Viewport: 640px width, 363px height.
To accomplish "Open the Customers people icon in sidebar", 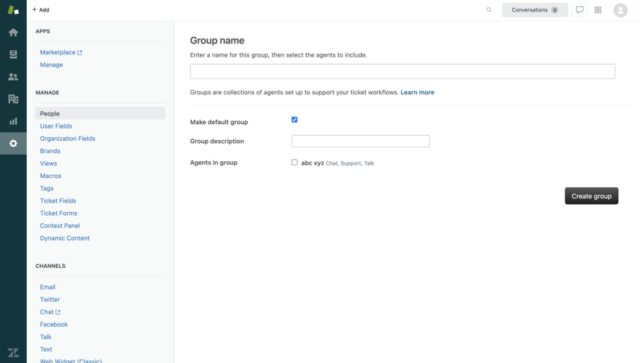I will tap(13, 76).
